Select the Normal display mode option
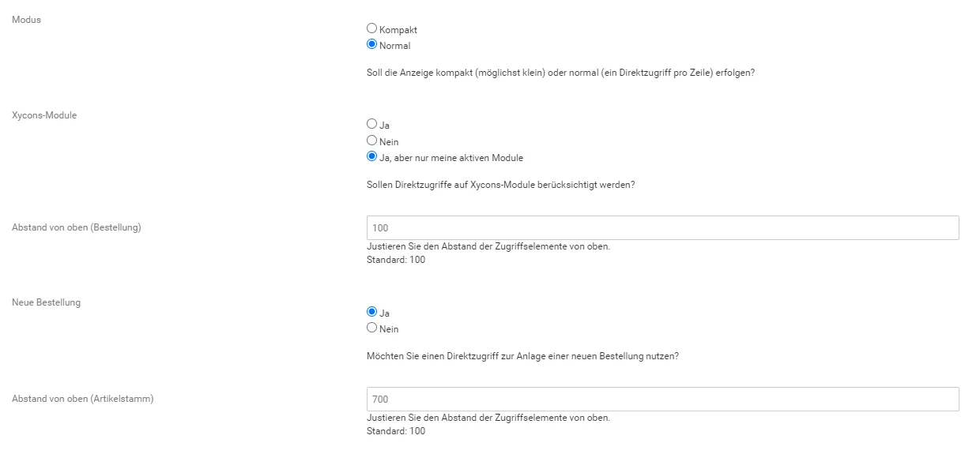 tap(372, 44)
